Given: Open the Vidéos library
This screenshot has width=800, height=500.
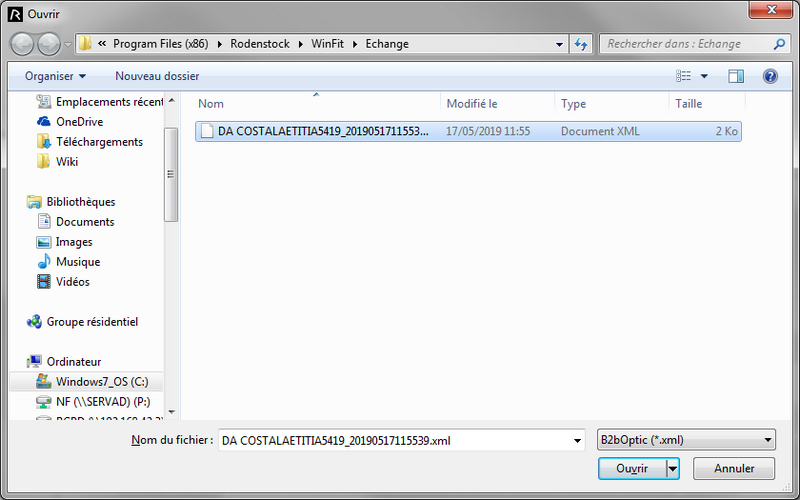Looking at the screenshot, I should click(63, 281).
